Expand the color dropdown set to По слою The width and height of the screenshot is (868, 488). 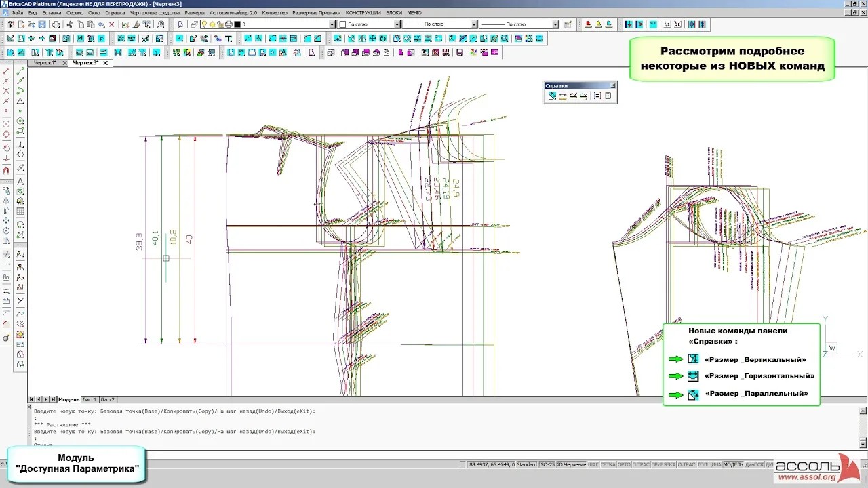pyautogui.click(x=397, y=24)
